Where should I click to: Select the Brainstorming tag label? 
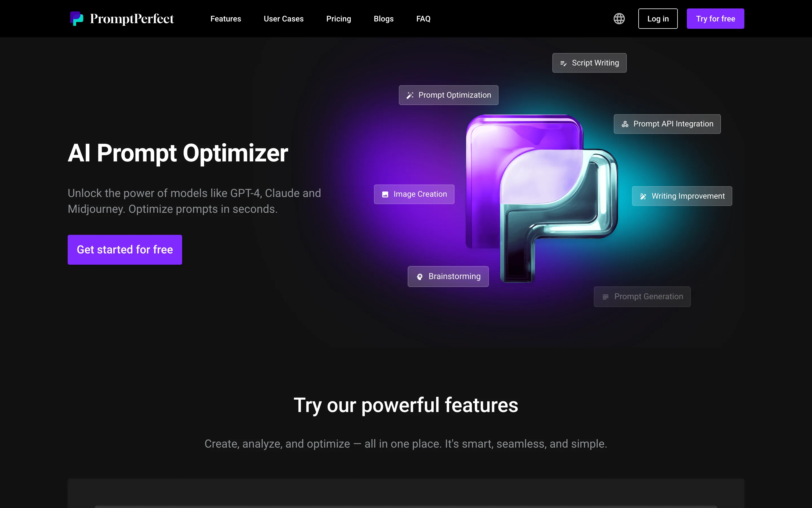(x=454, y=277)
